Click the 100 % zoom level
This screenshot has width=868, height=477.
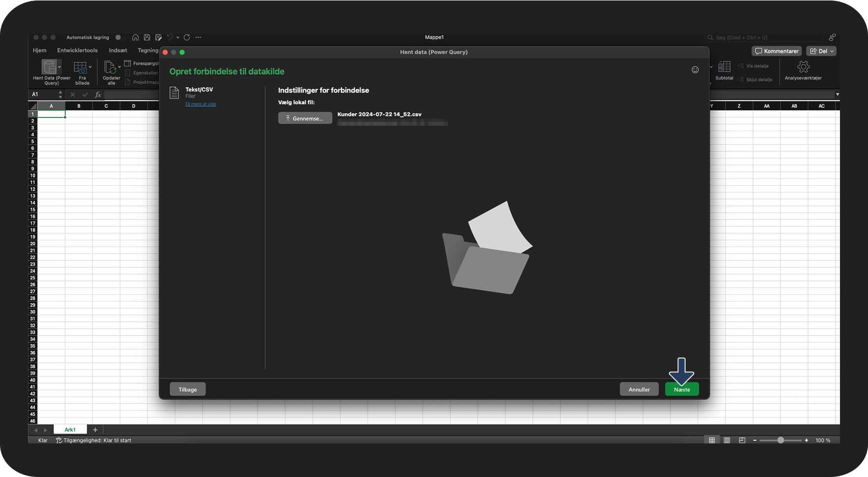pos(823,441)
